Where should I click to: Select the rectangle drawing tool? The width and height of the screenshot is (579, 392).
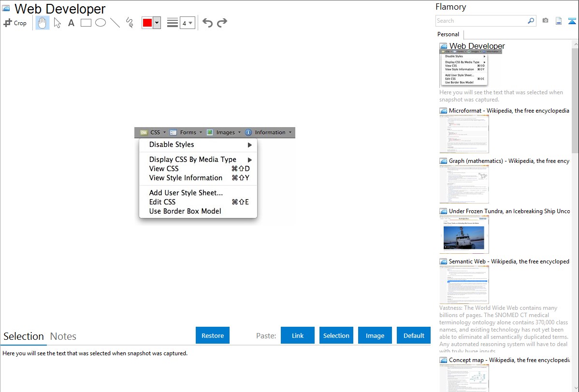coord(86,23)
